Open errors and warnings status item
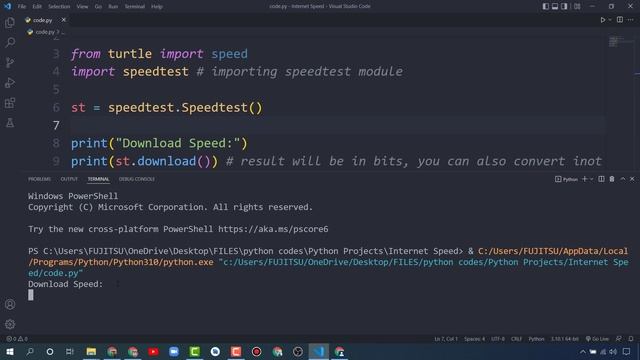The width and height of the screenshot is (640, 360). click(17, 339)
